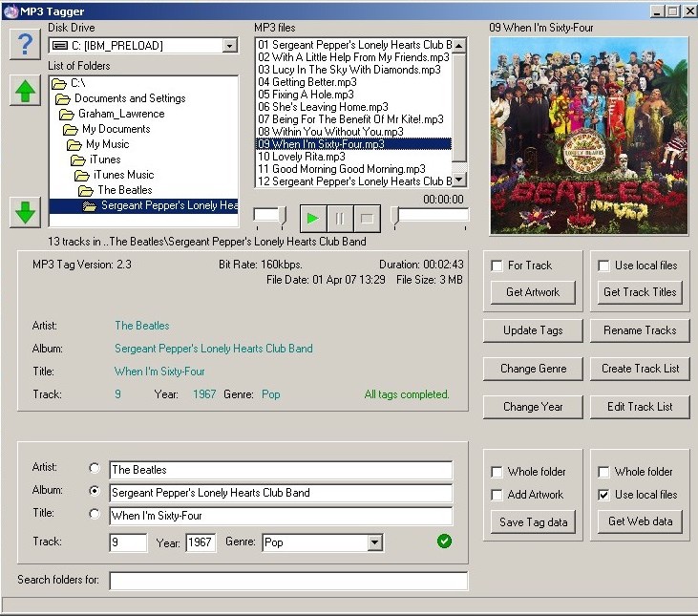Click the green checkmark status icon
This screenshot has height=616, width=698.
click(444, 542)
